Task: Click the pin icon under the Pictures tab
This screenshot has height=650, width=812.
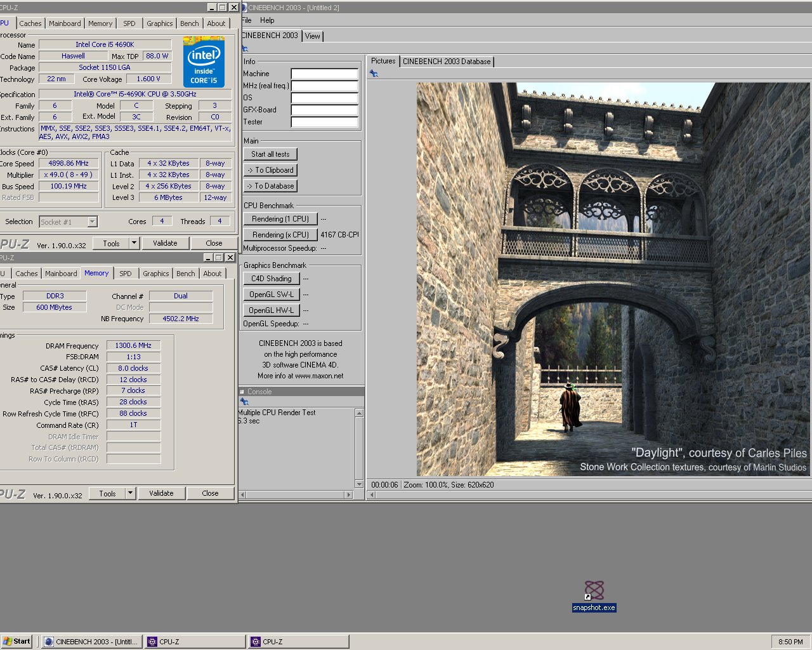Action: click(x=374, y=74)
